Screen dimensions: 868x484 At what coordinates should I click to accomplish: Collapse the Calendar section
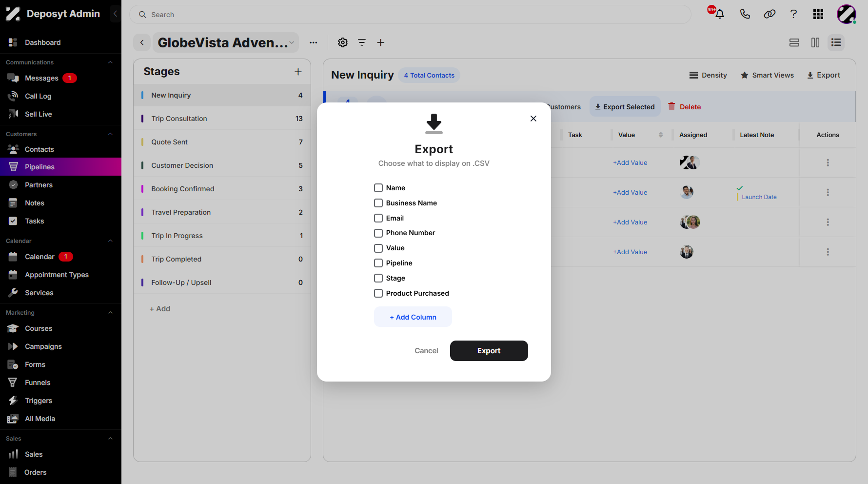tap(110, 241)
